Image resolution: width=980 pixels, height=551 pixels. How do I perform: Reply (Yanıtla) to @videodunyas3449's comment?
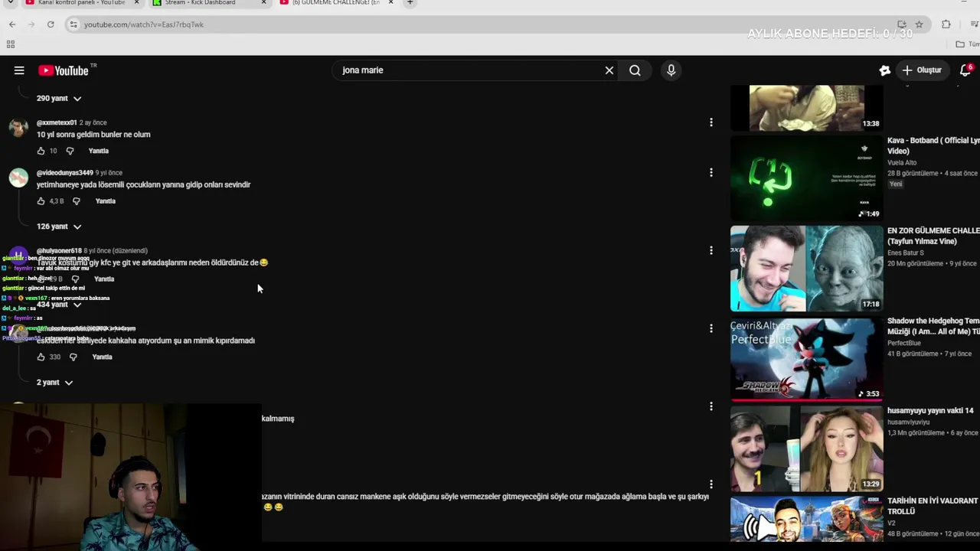click(106, 201)
